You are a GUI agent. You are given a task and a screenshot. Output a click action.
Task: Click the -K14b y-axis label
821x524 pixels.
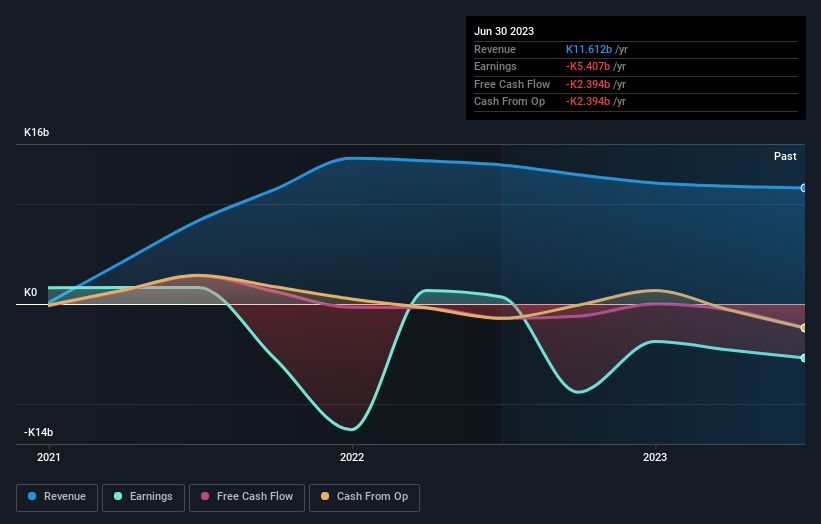click(x=38, y=432)
